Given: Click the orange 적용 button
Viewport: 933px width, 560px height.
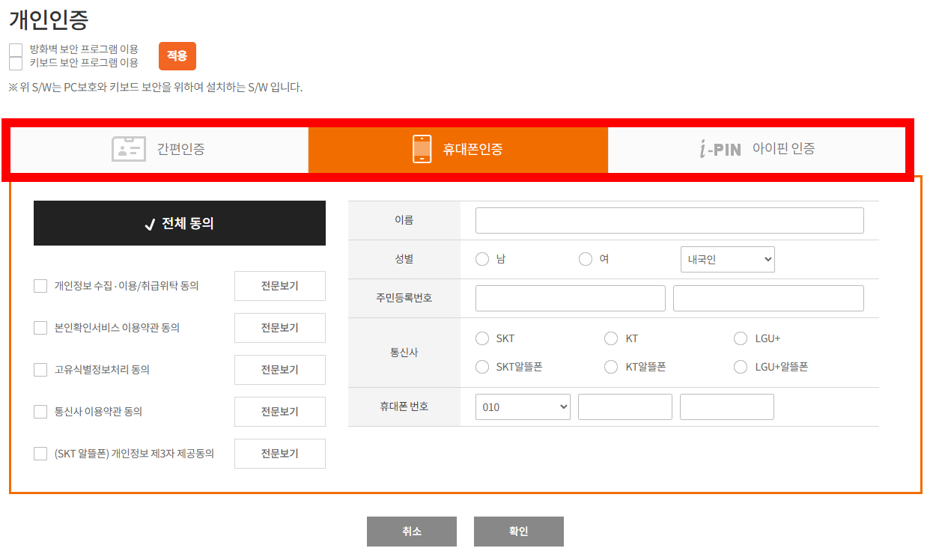Looking at the screenshot, I should pyautogui.click(x=177, y=55).
